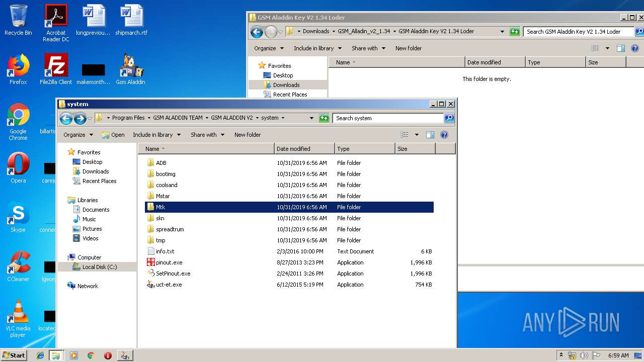Open the Share with dropdown in system window
The width and height of the screenshot is (644, 362).
coord(207,135)
